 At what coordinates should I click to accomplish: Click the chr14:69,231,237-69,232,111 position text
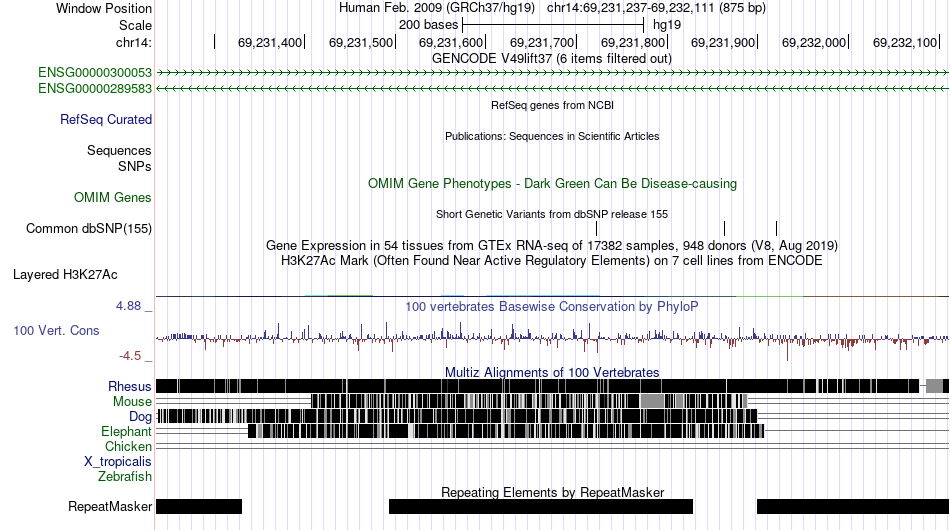630,8
